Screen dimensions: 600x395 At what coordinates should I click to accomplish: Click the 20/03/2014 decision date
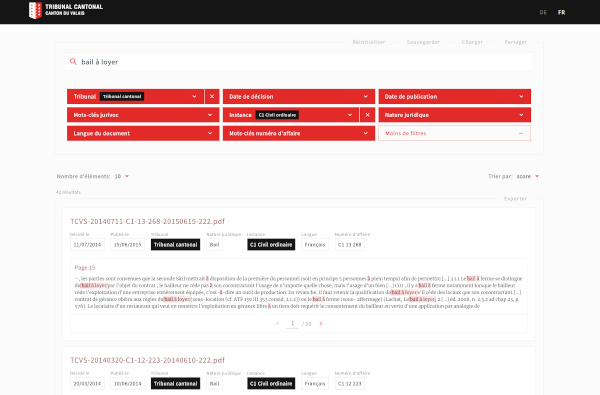click(x=87, y=384)
